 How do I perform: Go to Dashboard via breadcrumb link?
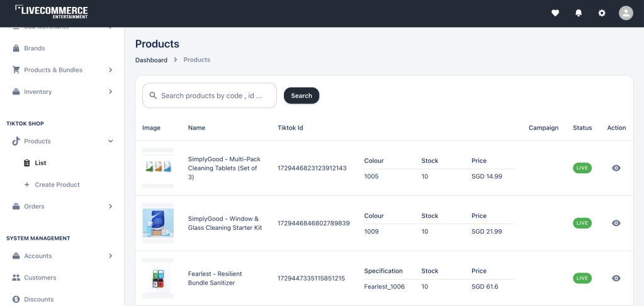tap(151, 60)
